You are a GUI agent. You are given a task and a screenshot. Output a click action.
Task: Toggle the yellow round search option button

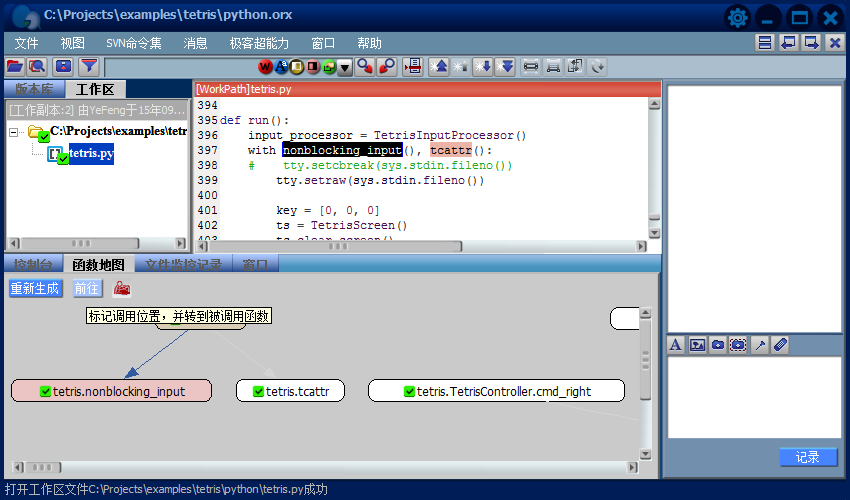pyautogui.click(x=297, y=67)
